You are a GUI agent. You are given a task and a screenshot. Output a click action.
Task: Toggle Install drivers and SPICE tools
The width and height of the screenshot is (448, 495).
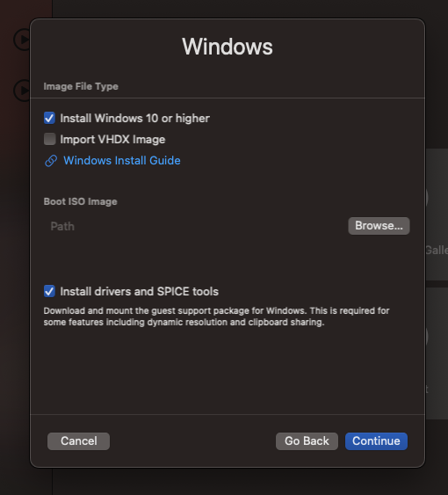pyautogui.click(x=49, y=291)
